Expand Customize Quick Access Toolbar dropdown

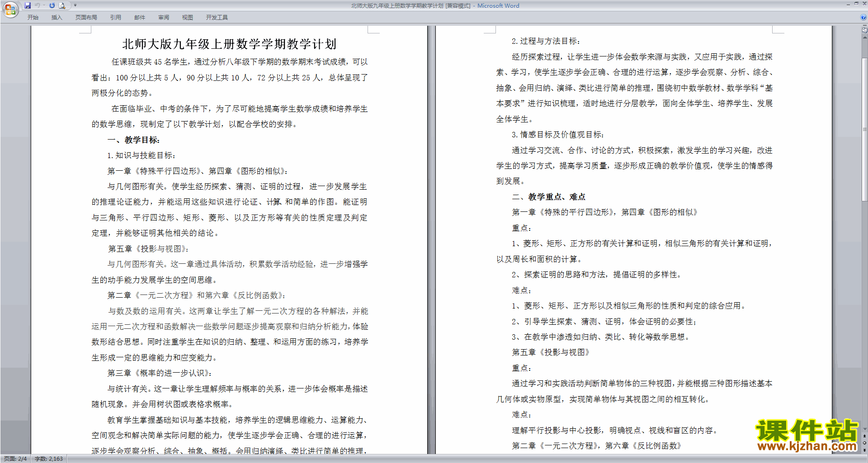(75, 5)
